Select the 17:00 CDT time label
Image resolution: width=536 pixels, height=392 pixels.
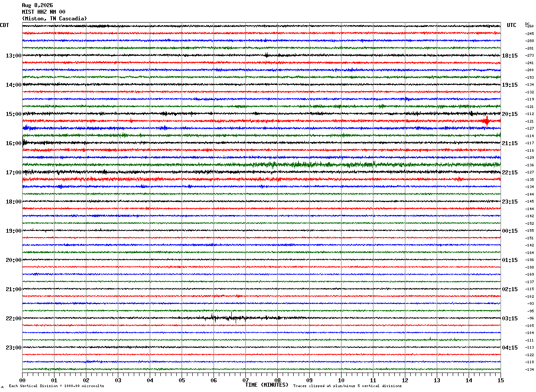point(14,172)
